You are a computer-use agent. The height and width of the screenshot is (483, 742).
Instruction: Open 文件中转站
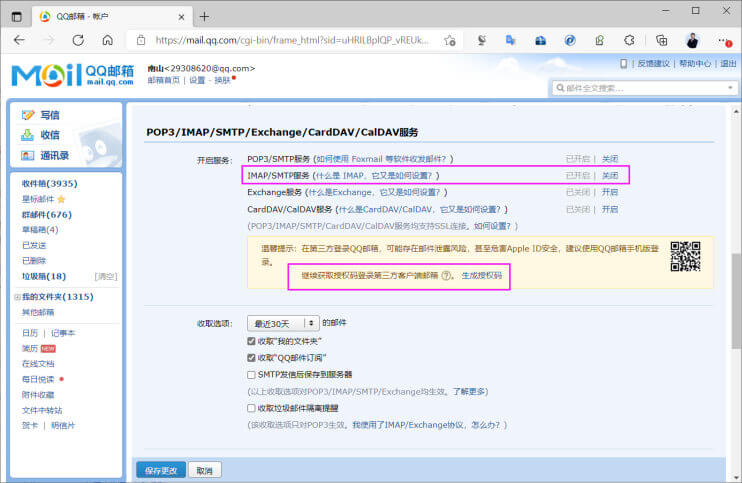pyautogui.click(x=42, y=410)
